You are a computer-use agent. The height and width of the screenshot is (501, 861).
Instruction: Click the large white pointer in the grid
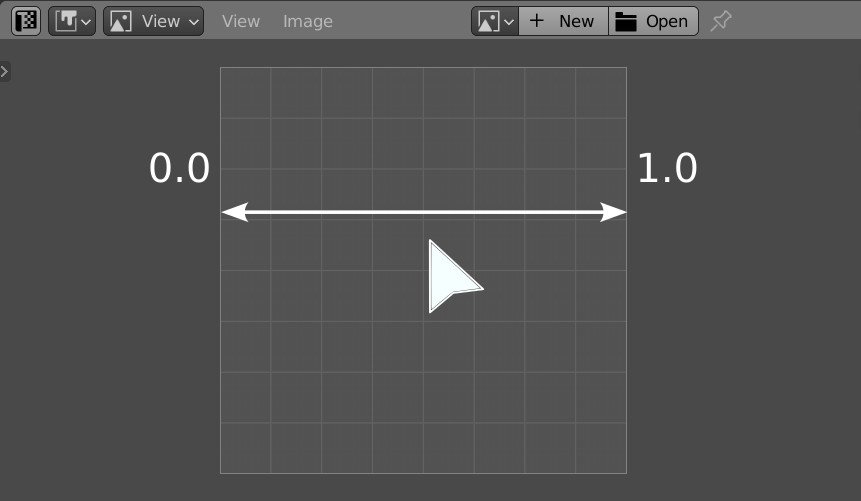(447, 277)
